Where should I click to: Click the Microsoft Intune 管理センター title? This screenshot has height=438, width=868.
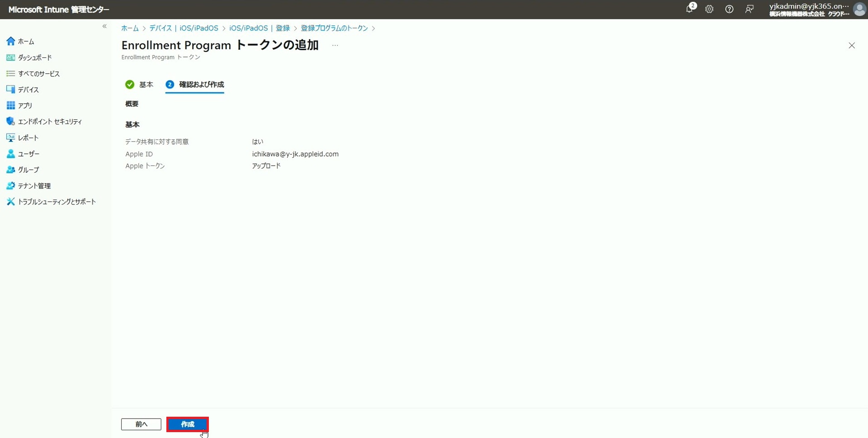point(59,10)
